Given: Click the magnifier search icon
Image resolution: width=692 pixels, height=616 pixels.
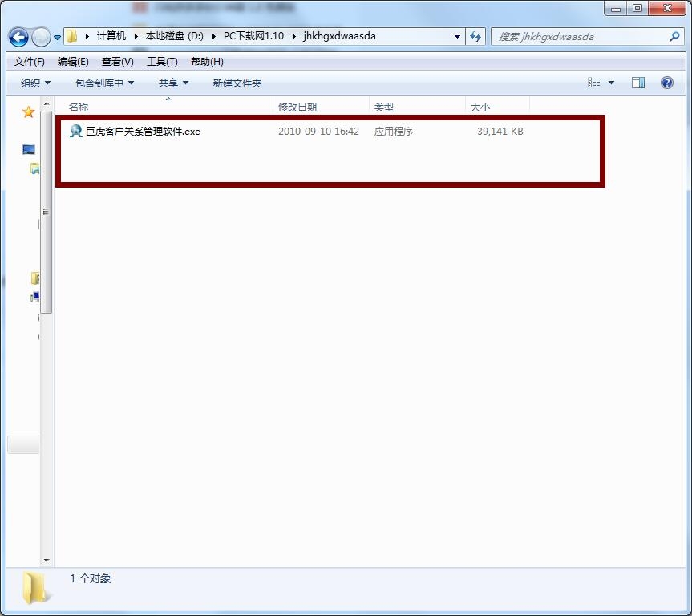Looking at the screenshot, I should [x=674, y=37].
